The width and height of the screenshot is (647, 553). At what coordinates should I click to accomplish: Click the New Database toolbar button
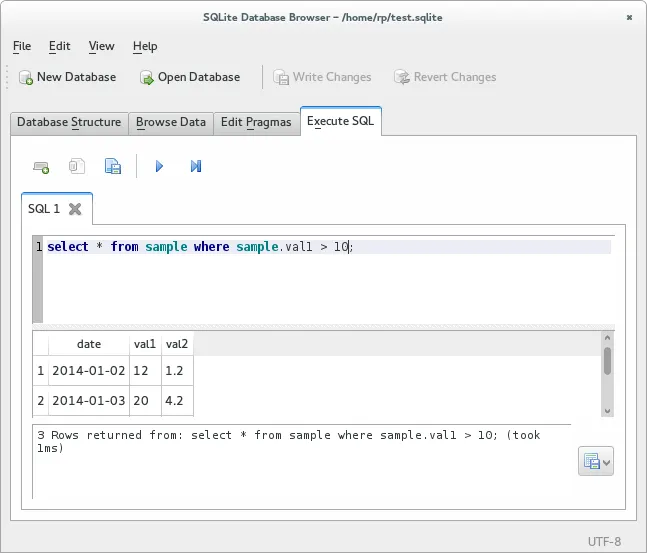pos(67,77)
